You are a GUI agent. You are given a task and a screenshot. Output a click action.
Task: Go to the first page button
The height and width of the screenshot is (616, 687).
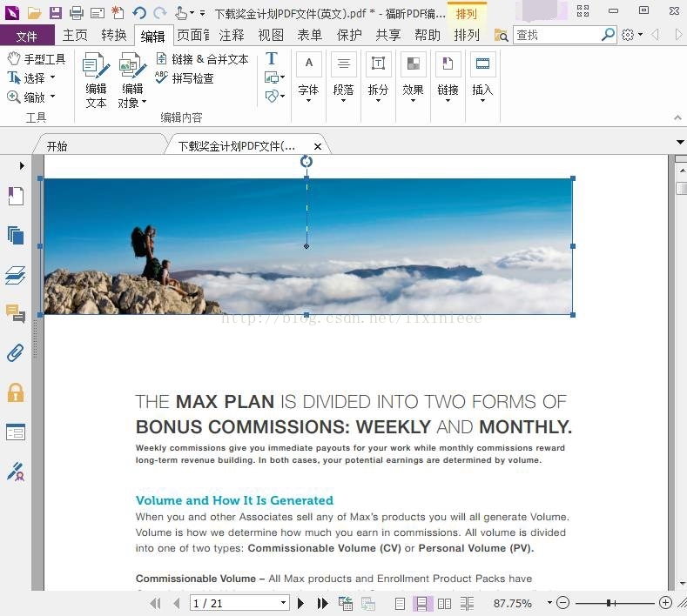click(x=155, y=603)
